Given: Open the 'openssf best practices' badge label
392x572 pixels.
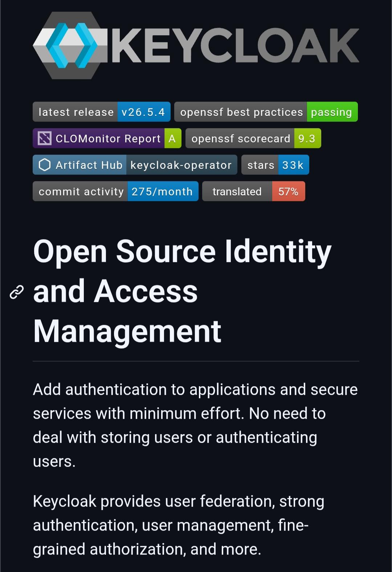Looking at the screenshot, I should (241, 112).
